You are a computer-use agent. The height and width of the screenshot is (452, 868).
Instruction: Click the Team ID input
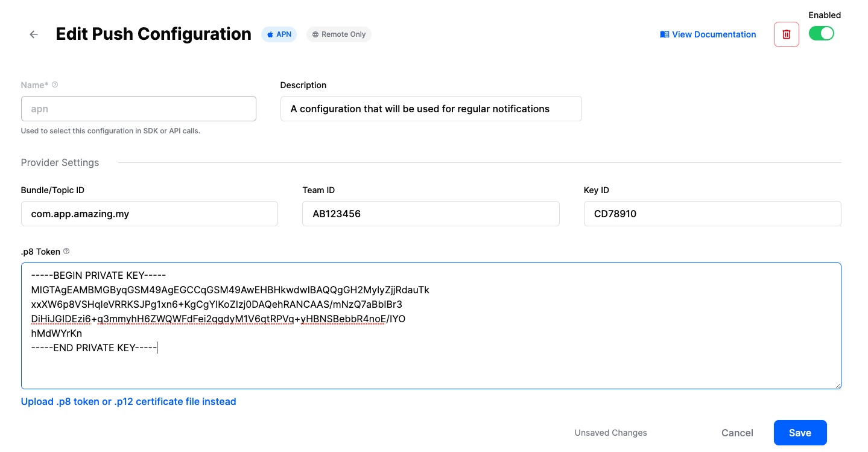pos(430,214)
